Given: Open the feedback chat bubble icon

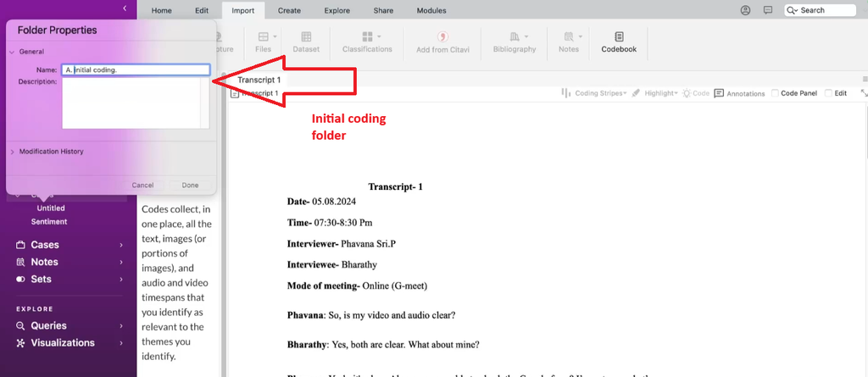Looking at the screenshot, I should coord(768,10).
